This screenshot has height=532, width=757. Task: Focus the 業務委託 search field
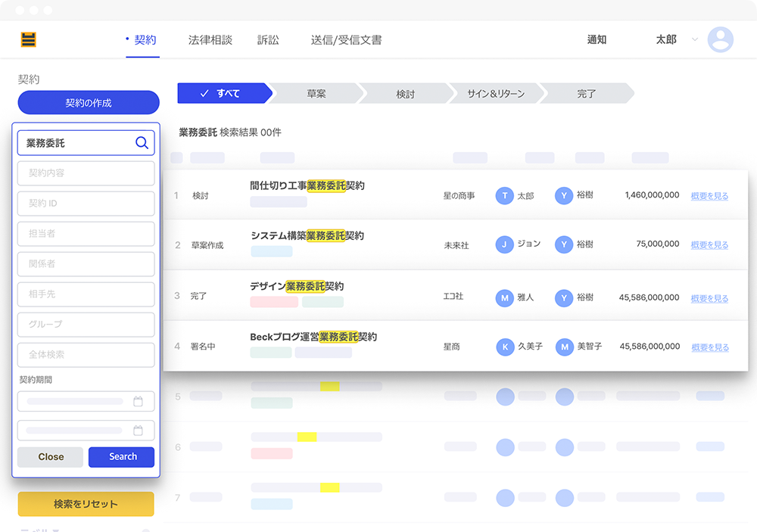86,142
